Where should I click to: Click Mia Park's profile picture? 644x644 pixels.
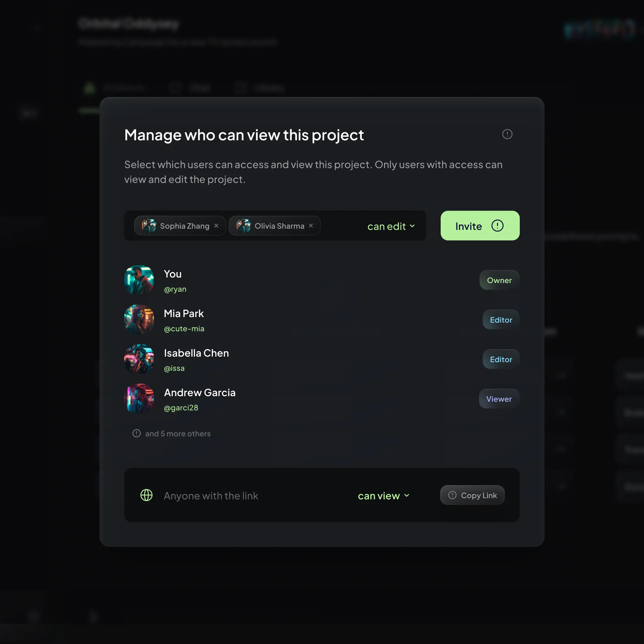click(139, 319)
